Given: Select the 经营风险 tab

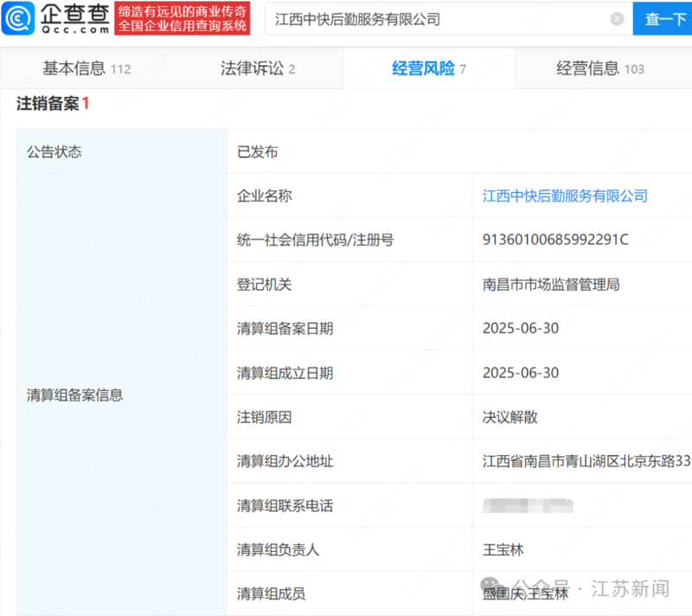Looking at the screenshot, I should click(428, 69).
